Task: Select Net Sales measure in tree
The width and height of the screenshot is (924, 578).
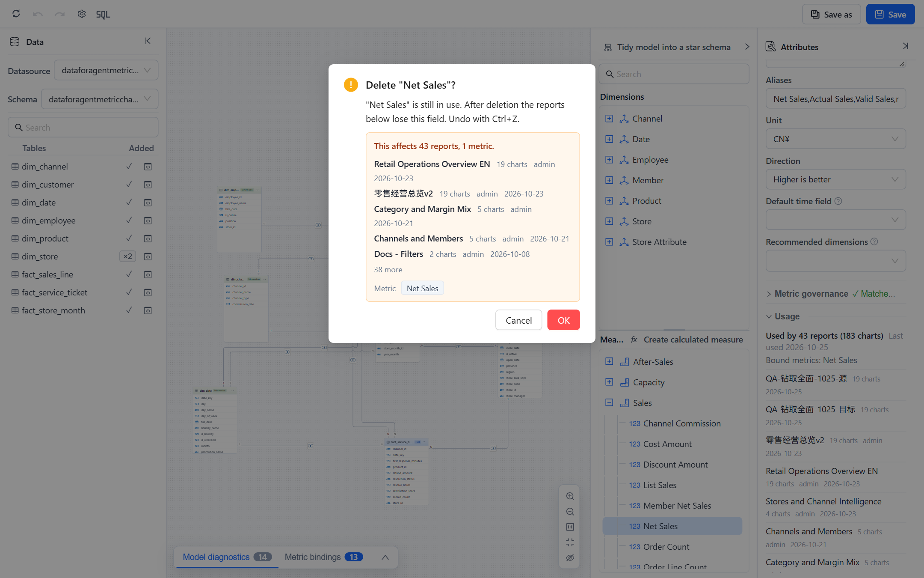Action: coord(672,526)
